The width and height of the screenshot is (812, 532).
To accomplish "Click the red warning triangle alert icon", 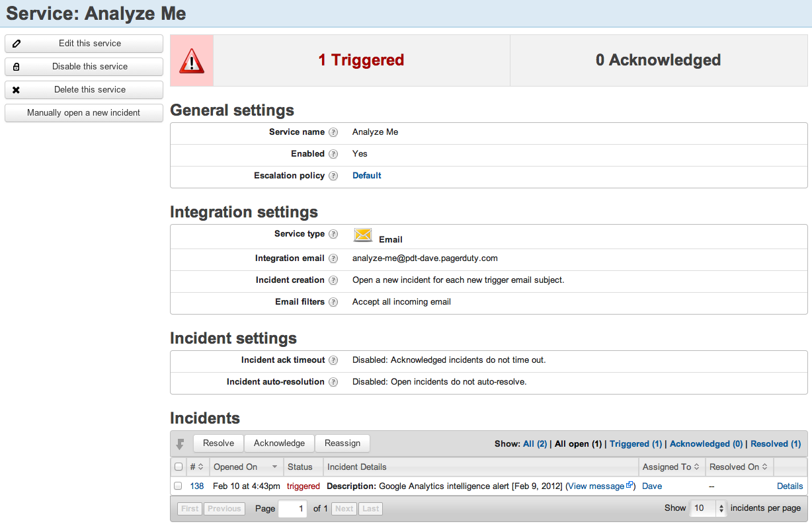I will click(192, 61).
